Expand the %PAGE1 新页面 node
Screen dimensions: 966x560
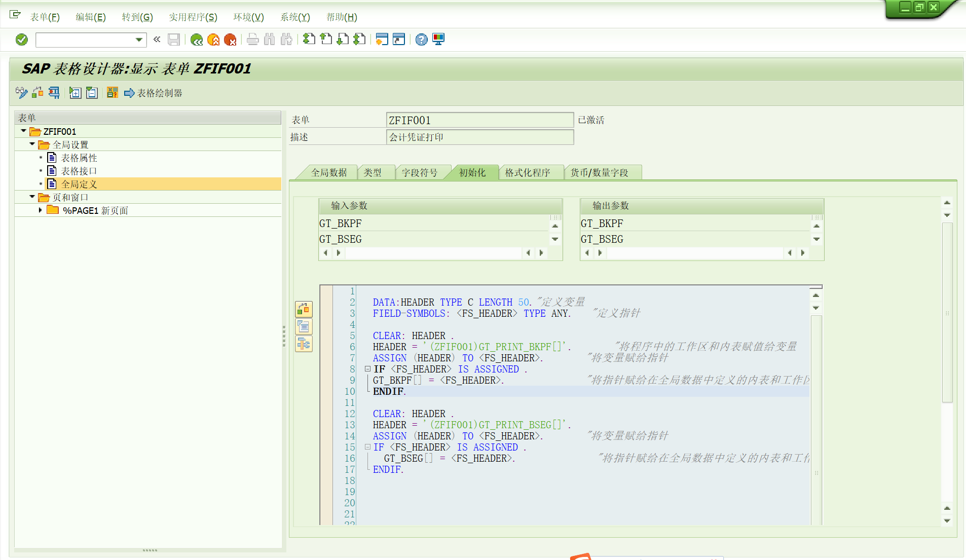pos(41,210)
